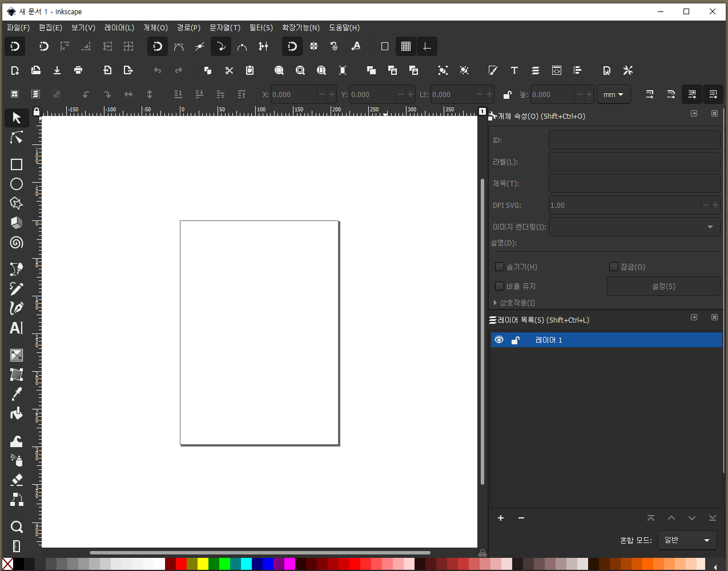The width and height of the screenshot is (728, 571).
Task: Click the Cut scissors icon
Action: click(229, 70)
